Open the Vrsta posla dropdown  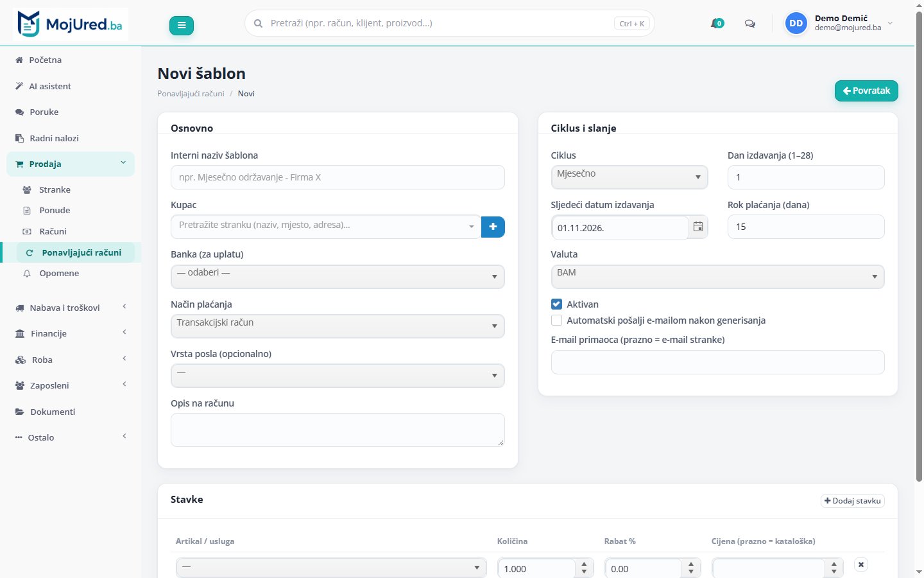[338, 376]
